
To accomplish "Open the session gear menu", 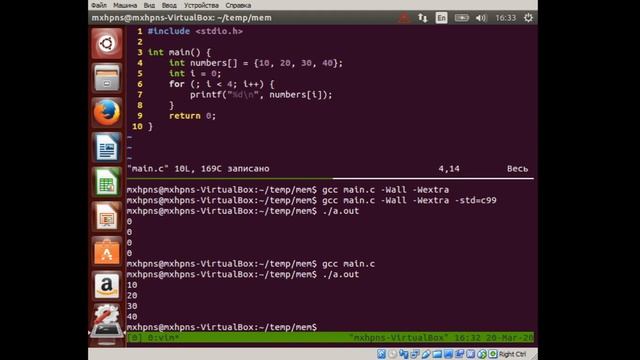I will (528, 18).
